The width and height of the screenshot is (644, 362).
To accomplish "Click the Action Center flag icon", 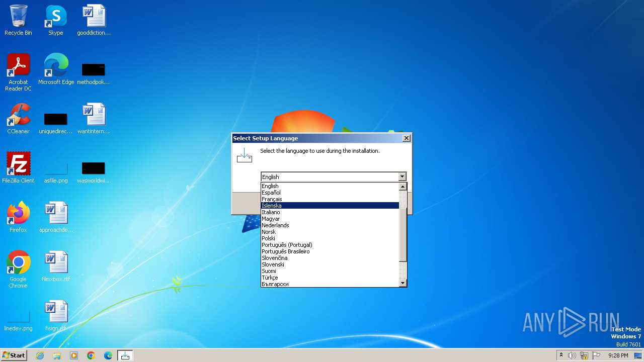I will click(x=596, y=355).
